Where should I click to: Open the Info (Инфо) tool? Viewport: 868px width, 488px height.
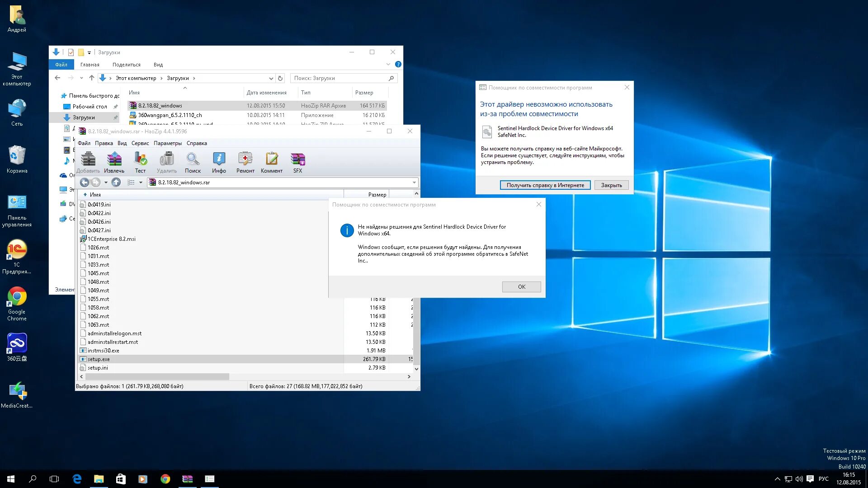pyautogui.click(x=219, y=162)
